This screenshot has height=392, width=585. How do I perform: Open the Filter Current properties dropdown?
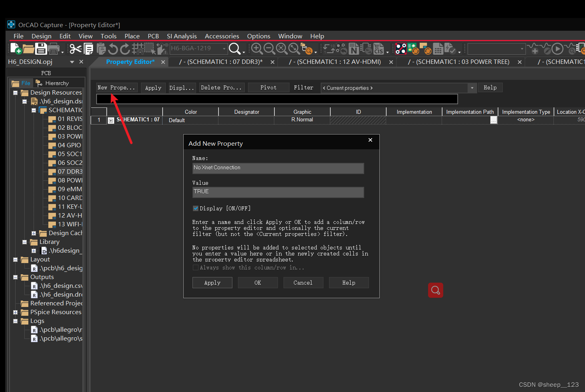tap(472, 88)
